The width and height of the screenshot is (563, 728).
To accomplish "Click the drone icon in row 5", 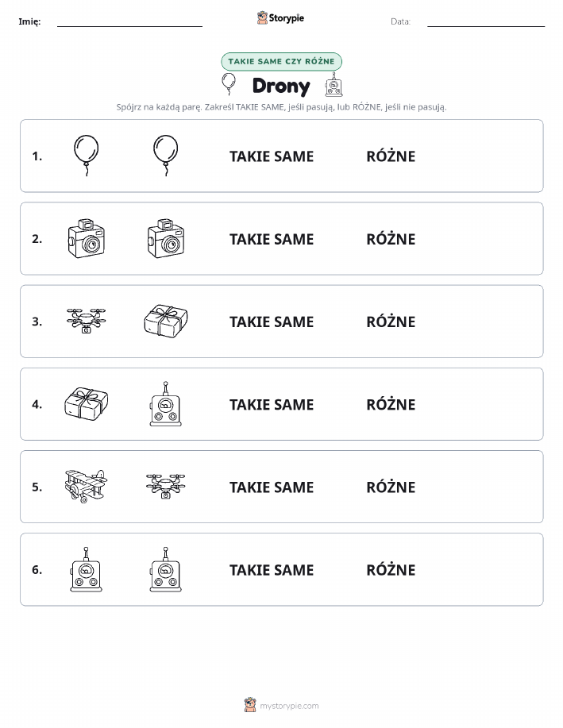I will pos(166,486).
